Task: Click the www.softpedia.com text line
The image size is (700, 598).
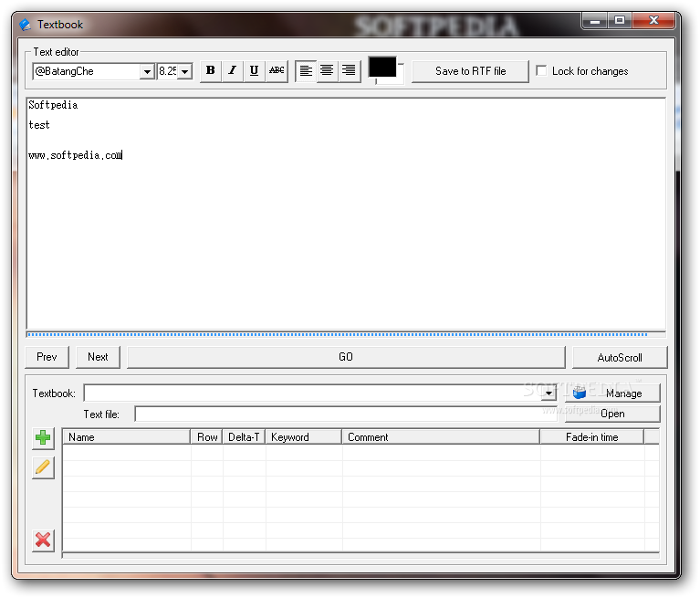Action: coord(75,155)
